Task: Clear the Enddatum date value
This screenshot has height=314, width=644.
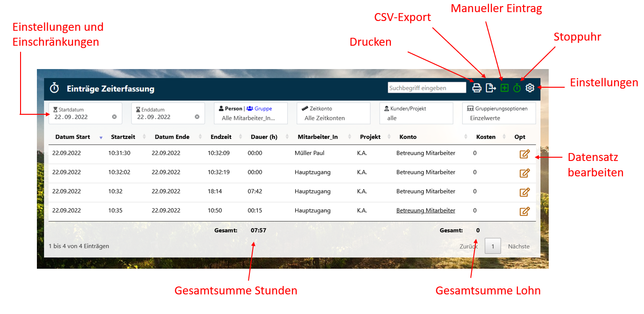Action: 197,117
